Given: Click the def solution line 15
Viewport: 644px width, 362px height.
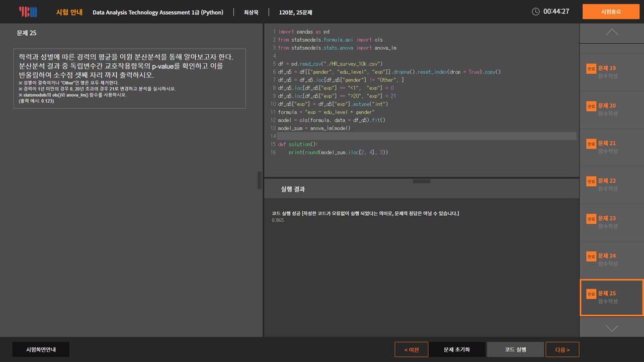Looking at the screenshot, I should click(298, 144).
